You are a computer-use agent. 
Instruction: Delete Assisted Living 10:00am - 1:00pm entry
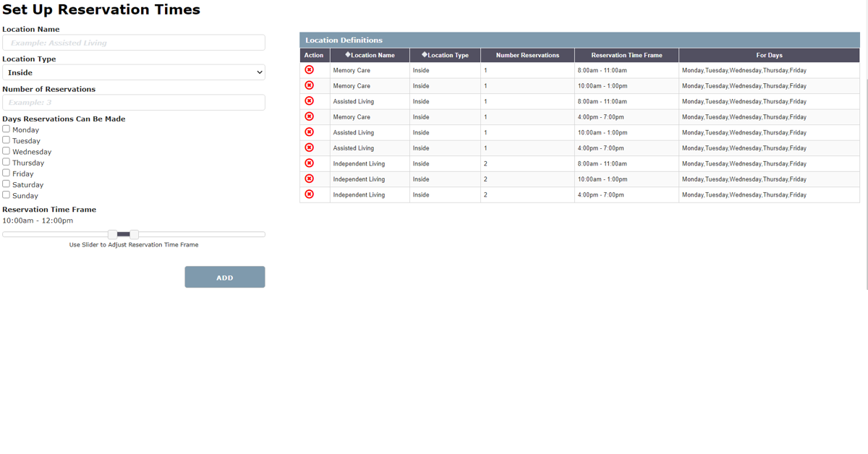tap(310, 132)
